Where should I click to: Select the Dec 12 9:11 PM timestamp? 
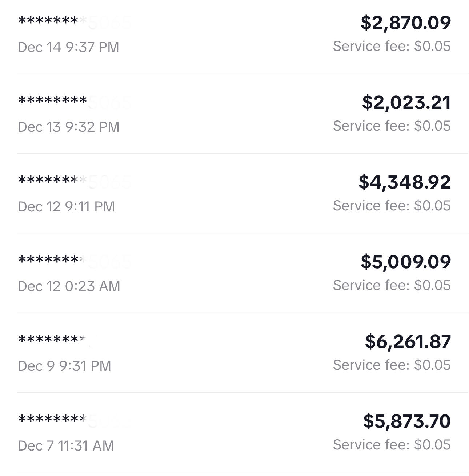point(66,207)
